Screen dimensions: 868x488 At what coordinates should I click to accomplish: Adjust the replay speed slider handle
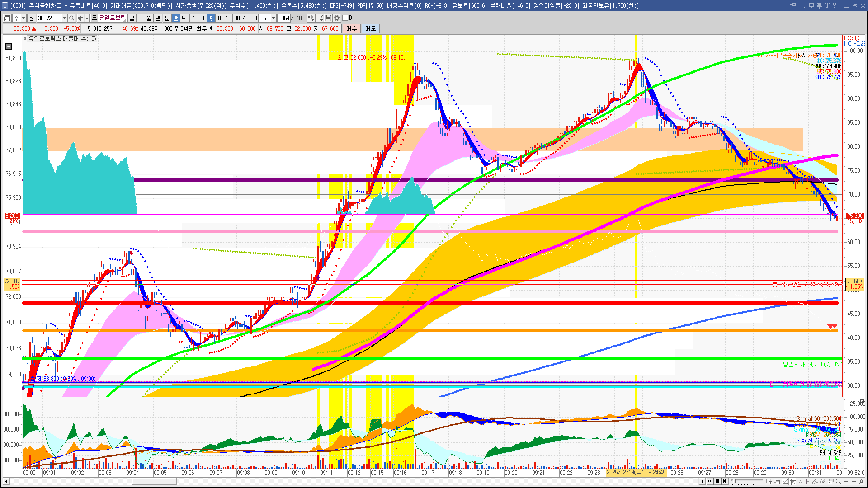735,481
